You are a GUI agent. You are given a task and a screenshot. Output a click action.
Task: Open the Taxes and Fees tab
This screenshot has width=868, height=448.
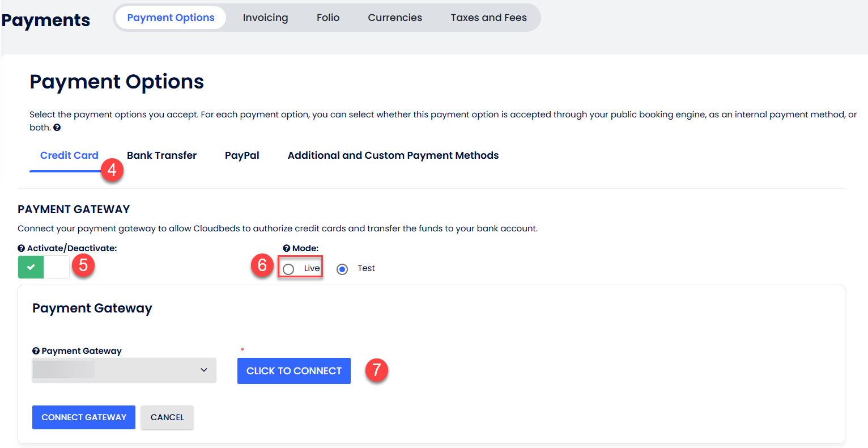[488, 18]
